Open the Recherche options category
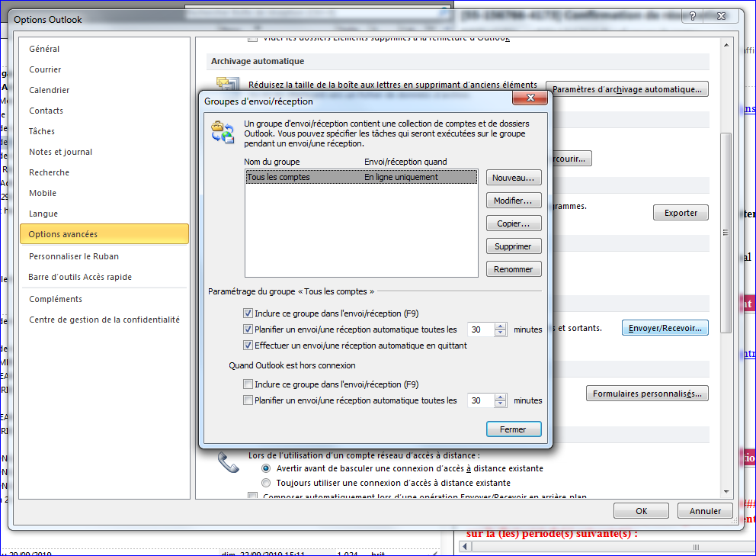Screen dimensions: 756x556 tap(104, 172)
